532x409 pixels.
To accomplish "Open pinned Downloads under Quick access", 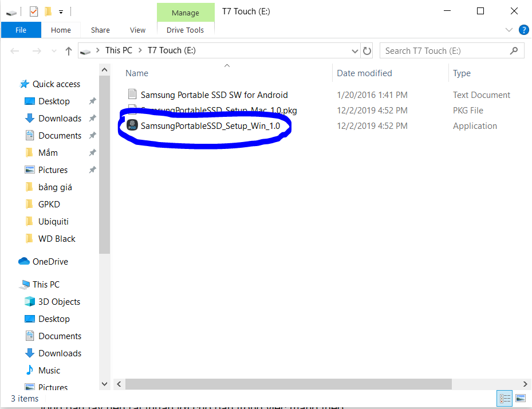I will coord(60,118).
